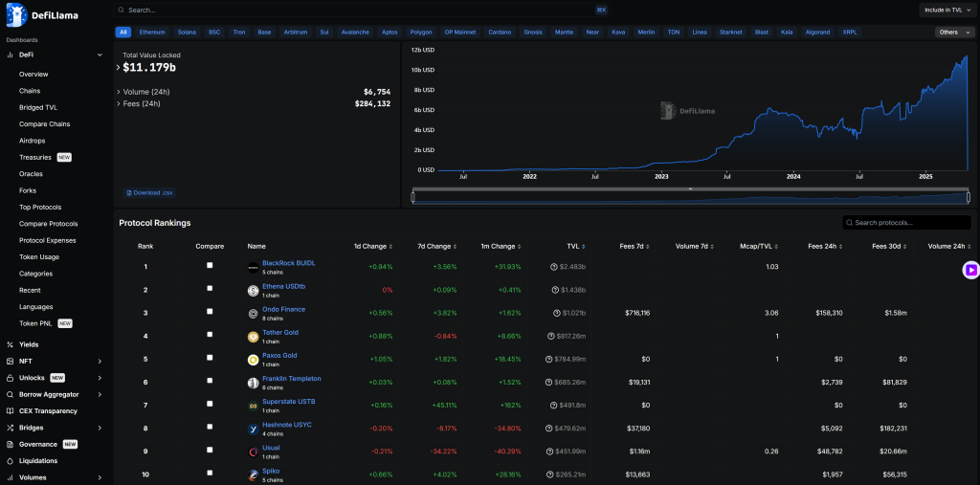The width and height of the screenshot is (980, 485).
Task: Click the Superstate USTB protocol logo
Action: point(253,407)
